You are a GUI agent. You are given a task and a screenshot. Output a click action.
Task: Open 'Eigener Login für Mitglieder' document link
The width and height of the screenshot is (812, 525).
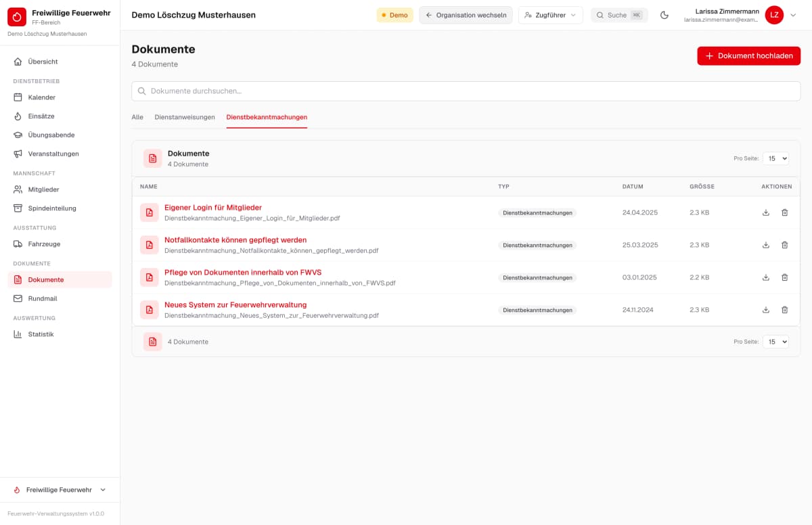point(213,208)
